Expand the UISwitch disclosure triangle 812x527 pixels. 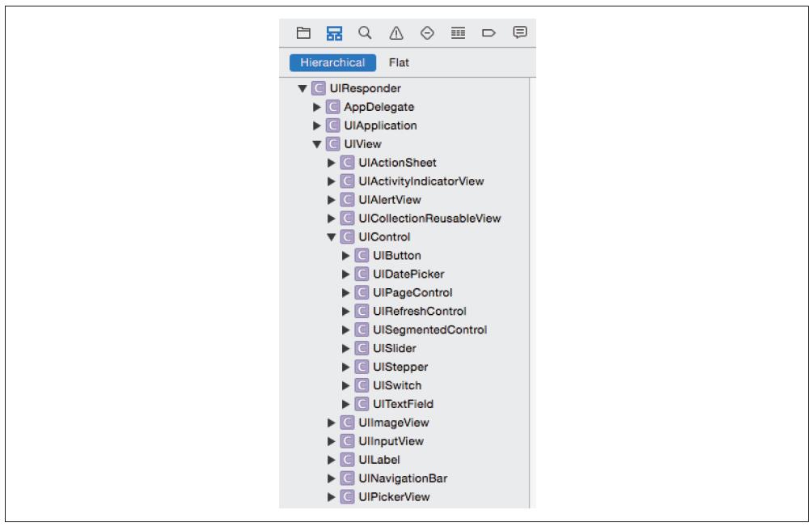pos(346,386)
